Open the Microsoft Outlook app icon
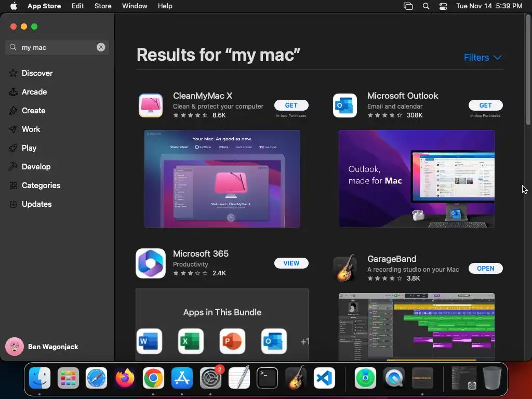532x399 pixels. pos(345,105)
